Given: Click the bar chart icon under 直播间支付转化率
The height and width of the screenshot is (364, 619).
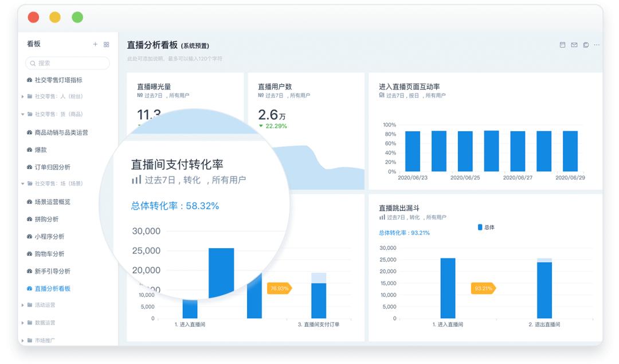Looking at the screenshot, I should pyautogui.click(x=136, y=180).
